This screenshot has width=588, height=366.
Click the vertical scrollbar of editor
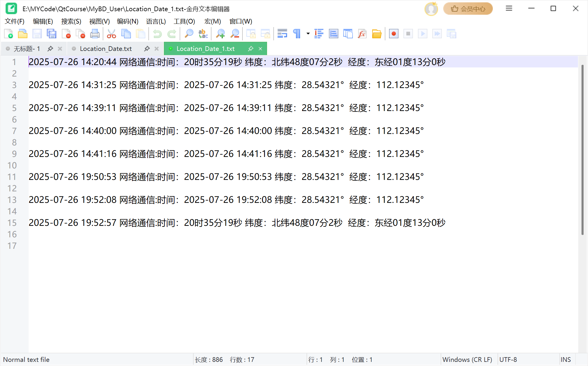[582, 150]
